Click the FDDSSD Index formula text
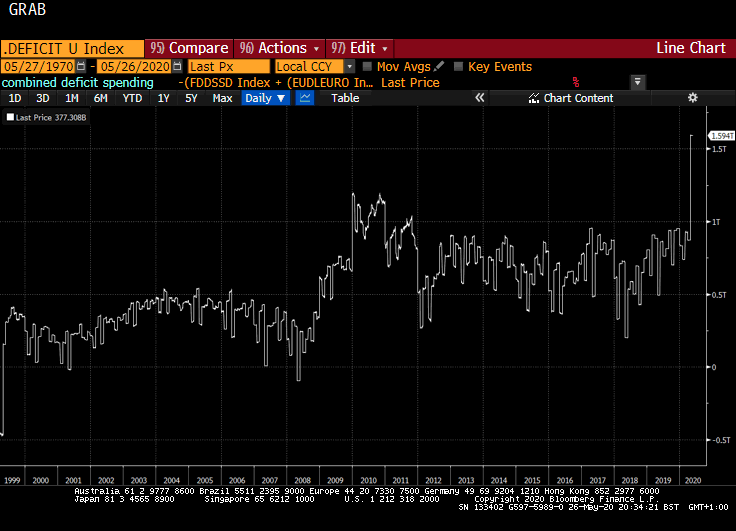The width and height of the screenshot is (736, 531). pos(276,83)
